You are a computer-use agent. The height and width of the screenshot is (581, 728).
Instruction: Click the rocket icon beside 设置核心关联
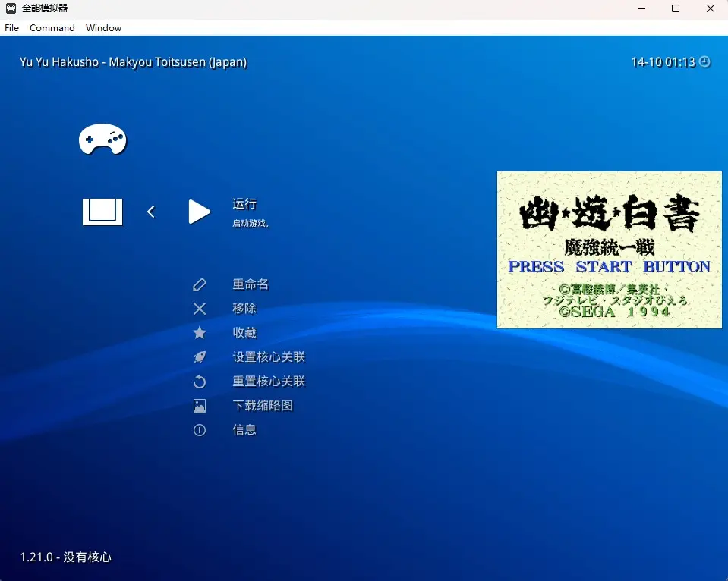pos(200,357)
